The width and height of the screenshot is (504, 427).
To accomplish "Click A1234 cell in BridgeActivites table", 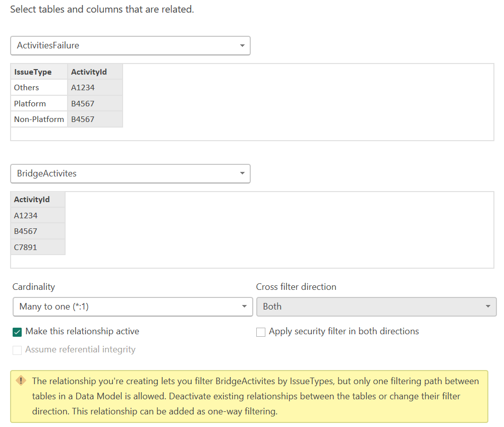I will click(38, 215).
